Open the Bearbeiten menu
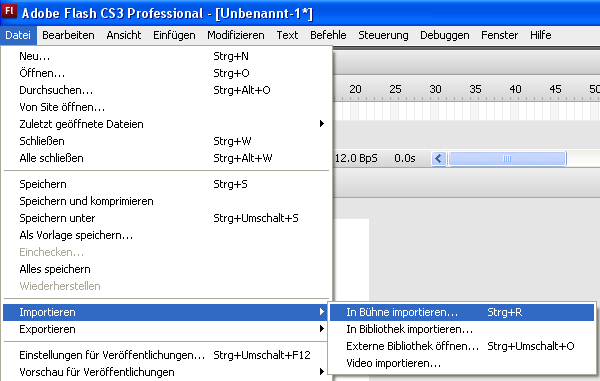The height and width of the screenshot is (381, 600). coord(68,35)
